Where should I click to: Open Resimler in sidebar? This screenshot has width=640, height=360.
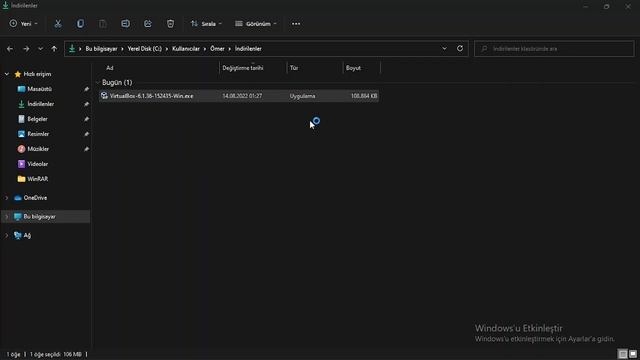click(38, 134)
